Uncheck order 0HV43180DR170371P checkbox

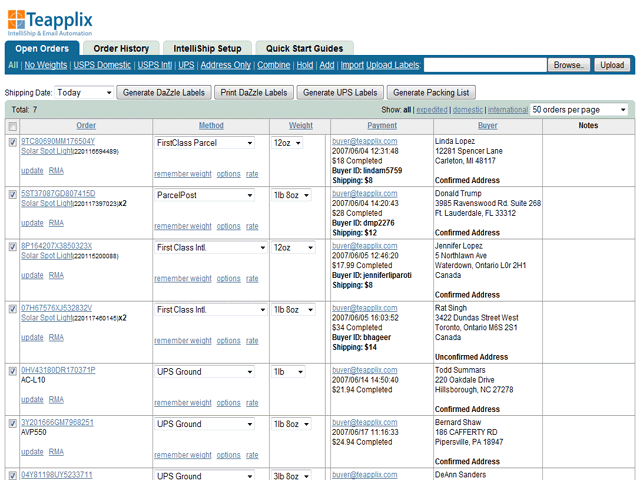(x=12, y=371)
